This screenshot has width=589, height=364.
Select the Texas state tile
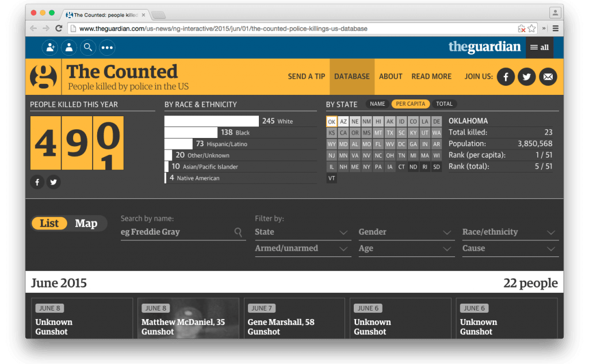[x=390, y=133]
